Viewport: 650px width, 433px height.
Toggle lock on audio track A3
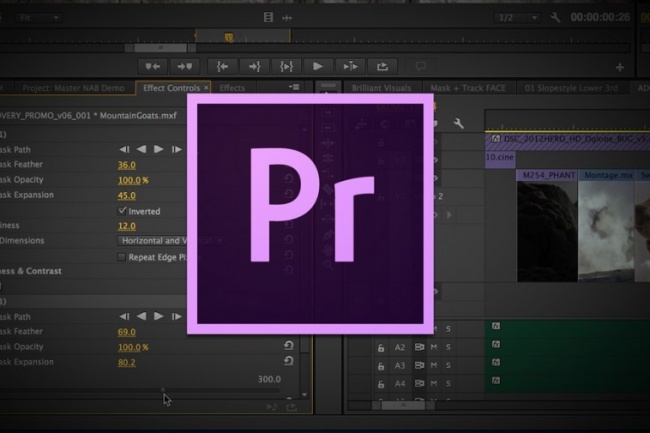(381, 366)
